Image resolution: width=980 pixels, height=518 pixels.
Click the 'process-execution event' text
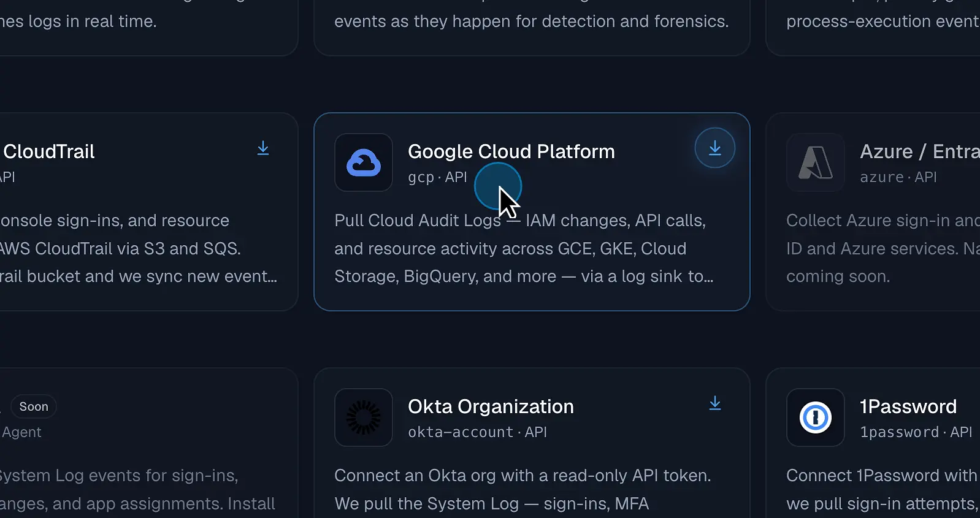[x=883, y=21]
